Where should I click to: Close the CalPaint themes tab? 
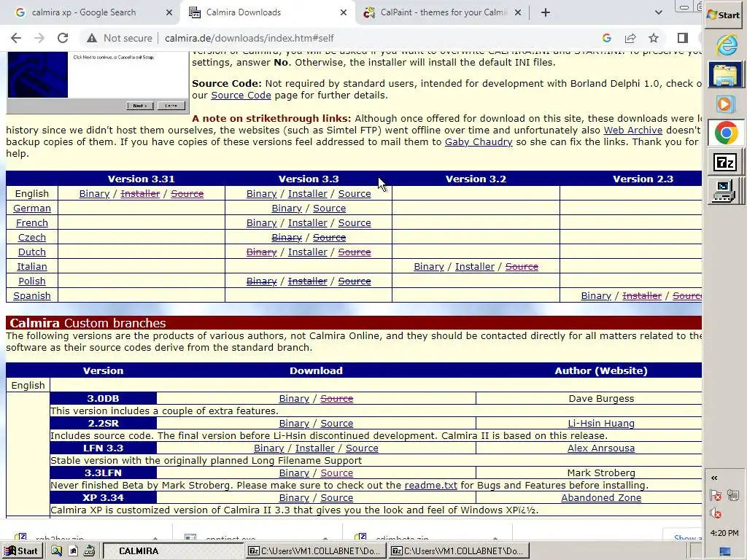coord(518,12)
